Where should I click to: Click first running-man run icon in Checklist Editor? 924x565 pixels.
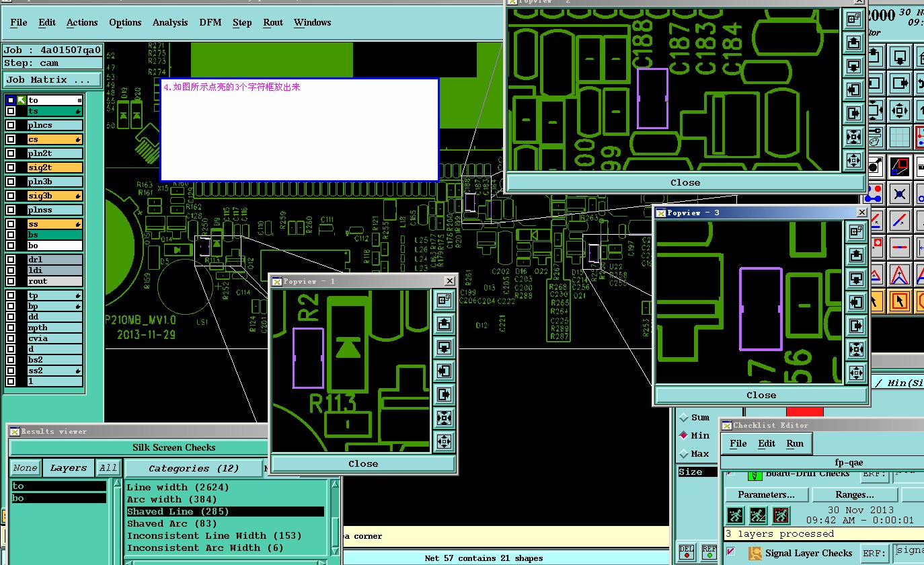tap(734, 516)
